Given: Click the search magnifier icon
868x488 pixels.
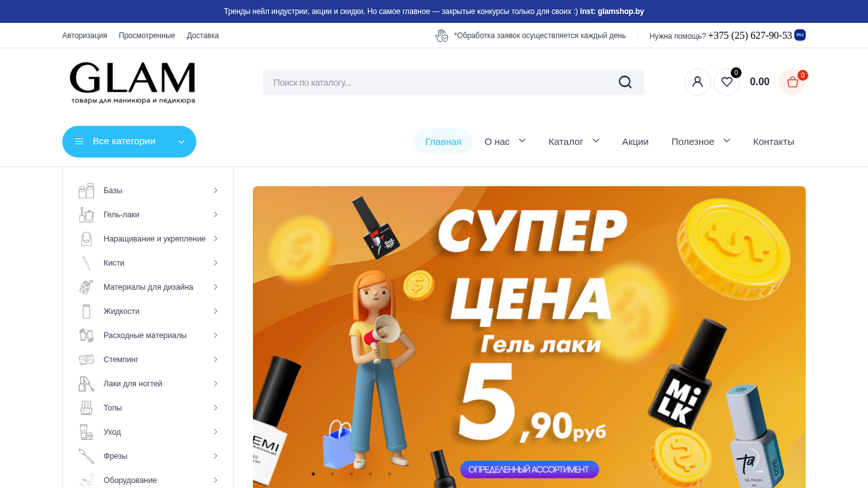Looking at the screenshot, I should [x=625, y=82].
